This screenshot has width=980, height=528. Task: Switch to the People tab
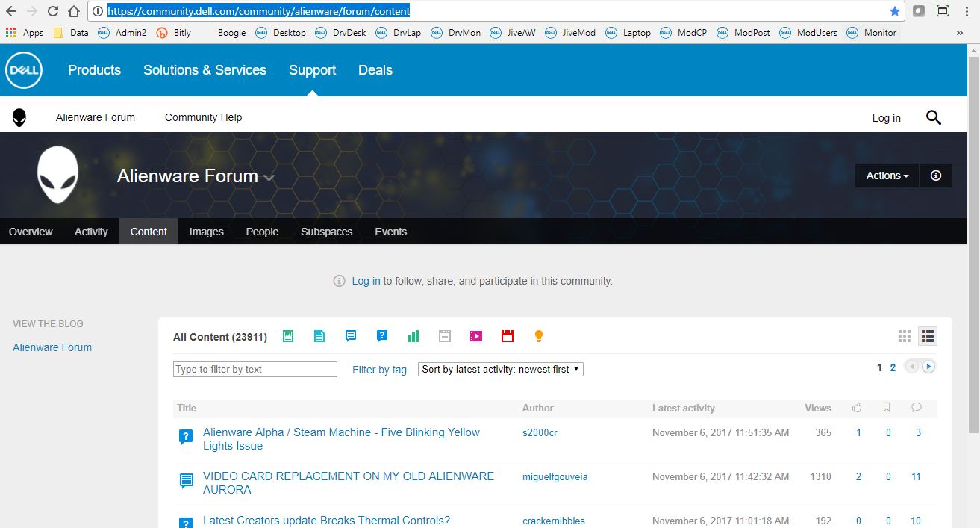pyautogui.click(x=262, y=232)
